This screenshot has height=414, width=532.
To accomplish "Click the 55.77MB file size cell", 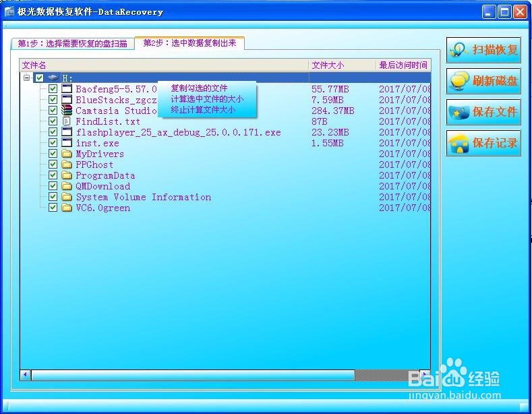I will tap(330, 89).
